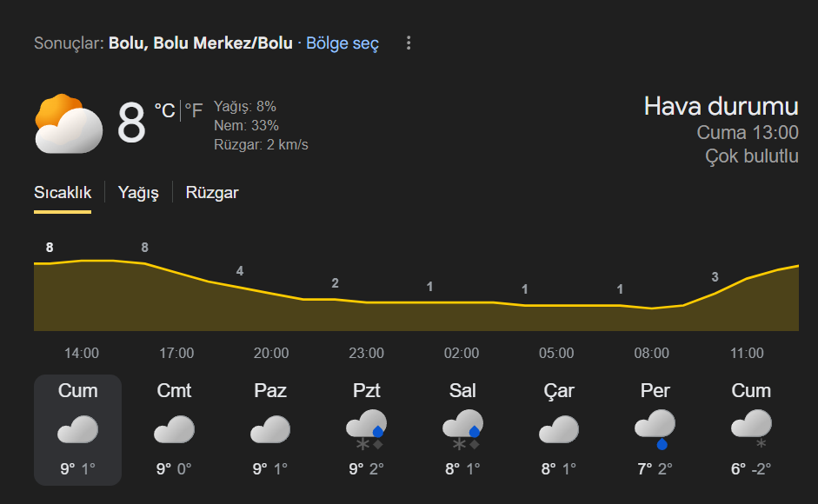Viewport: 818px width, 504px height.
Task: Click the three-dot more options icon
Action: pos(409,43)
